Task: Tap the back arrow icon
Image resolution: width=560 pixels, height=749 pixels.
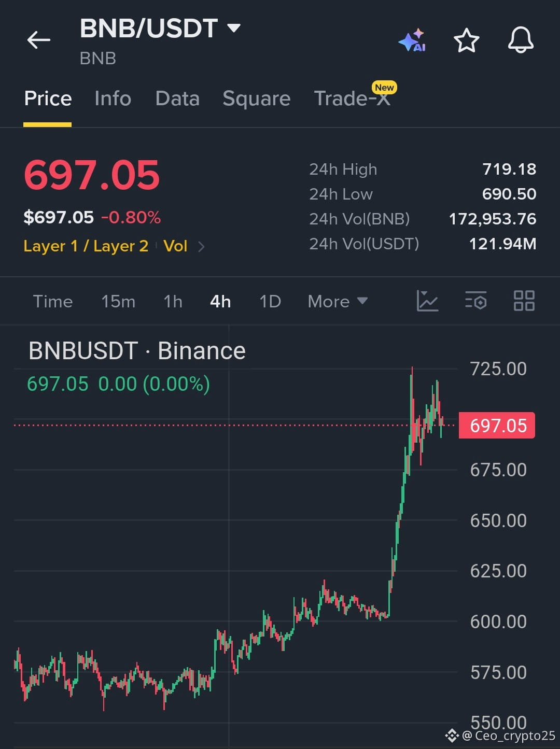Action: (39, 40)
